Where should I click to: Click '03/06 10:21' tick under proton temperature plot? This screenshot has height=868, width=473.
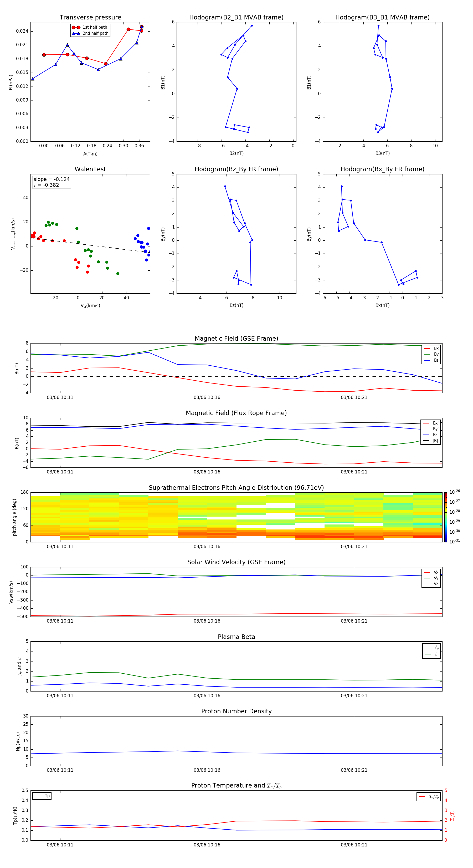[354, 845]
